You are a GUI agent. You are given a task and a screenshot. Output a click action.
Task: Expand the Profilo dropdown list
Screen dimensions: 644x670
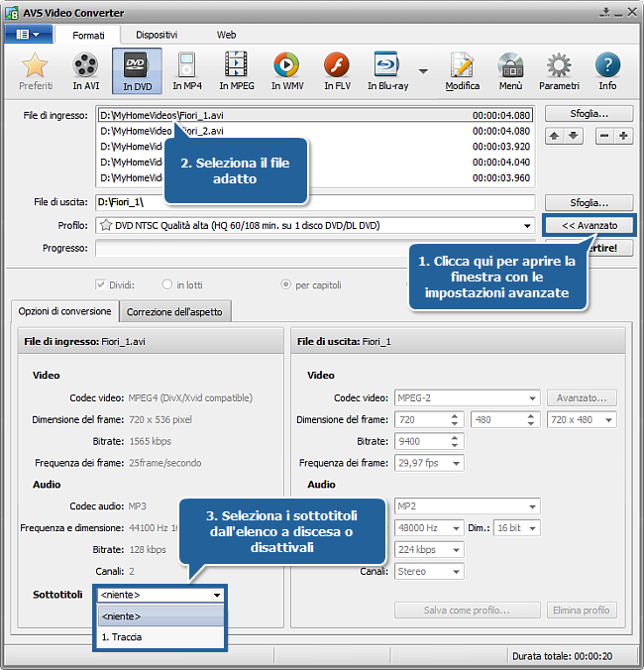coord(528,225)
